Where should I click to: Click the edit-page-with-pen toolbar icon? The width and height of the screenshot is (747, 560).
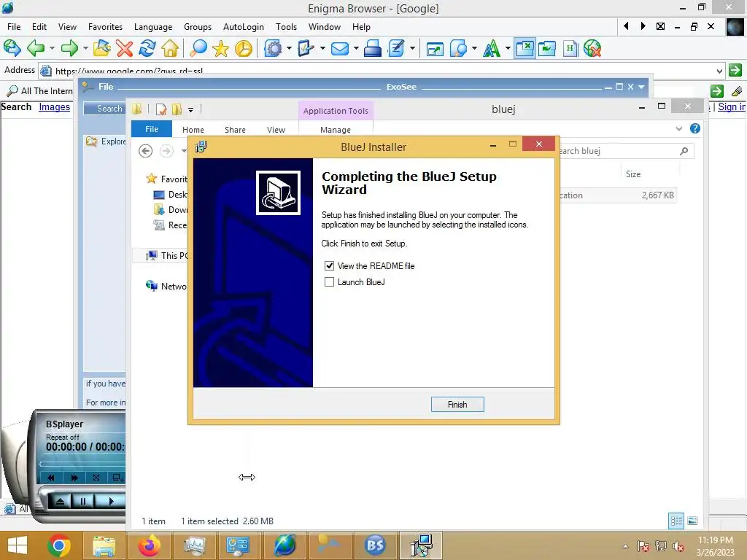[x=396, y=48]
